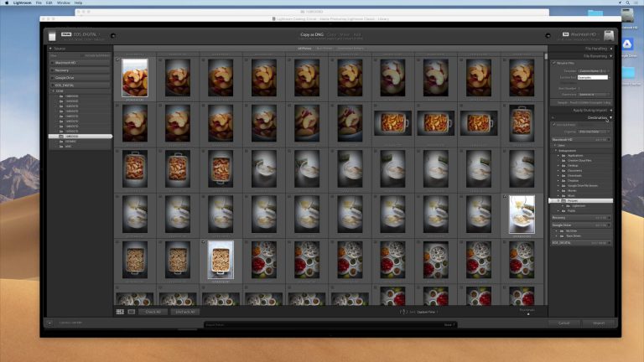Screen dimensions: 644x362
Task: Collapse the Destination panel
Action: click(x=611, y=118)
